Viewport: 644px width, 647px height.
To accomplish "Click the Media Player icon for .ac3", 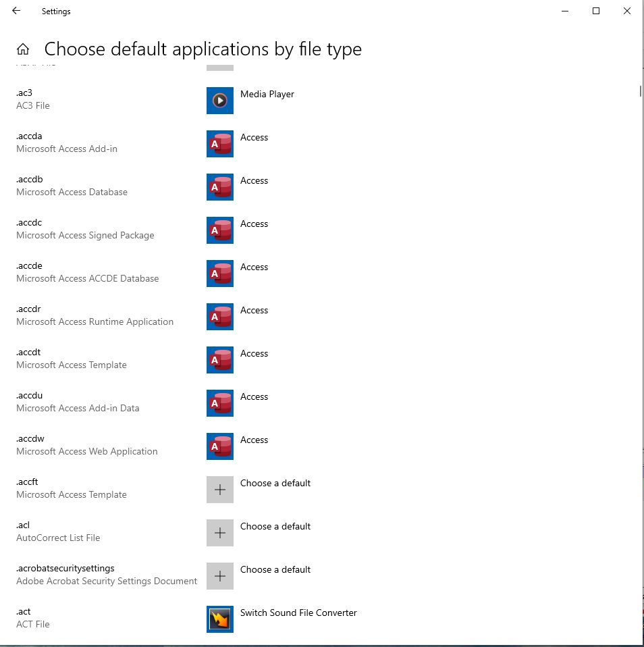I will click(220, 100).
